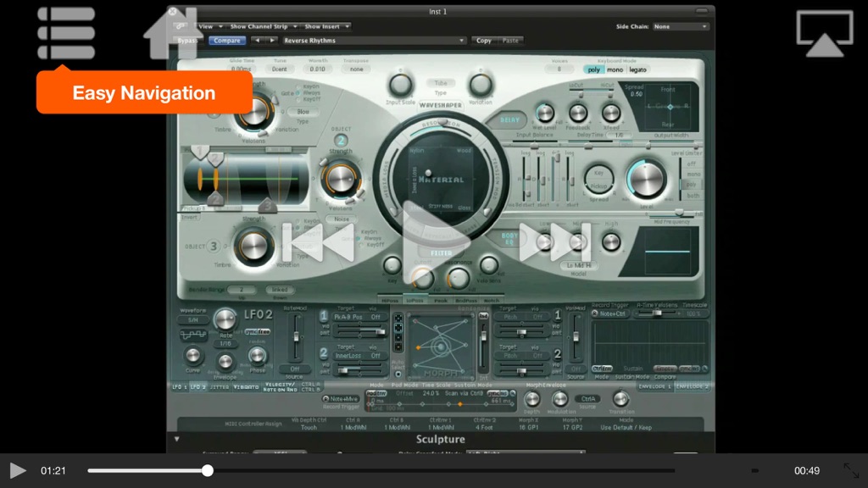This screenshot has width=868, height=488.
Task: Select poly keyboard mode
Action: 593,69
